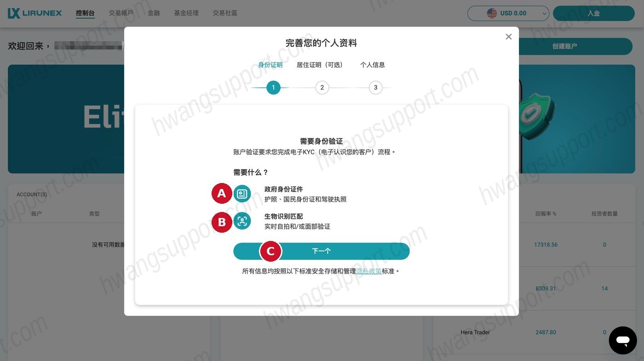
Task: Click the 投资者数量 column header
Action: click(x=604, y=214)
